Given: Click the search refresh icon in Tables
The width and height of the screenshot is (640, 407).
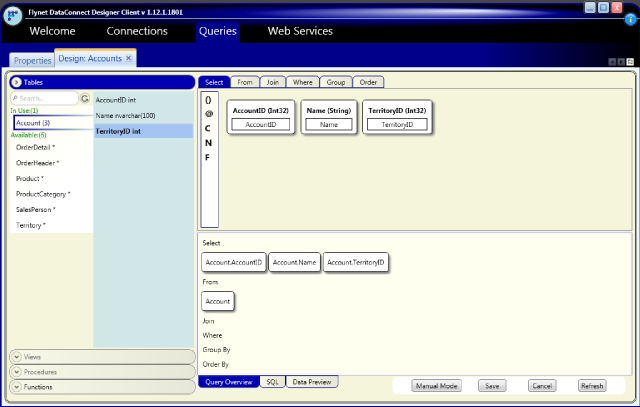Looking at the screenshot, I should click(85, 98).
